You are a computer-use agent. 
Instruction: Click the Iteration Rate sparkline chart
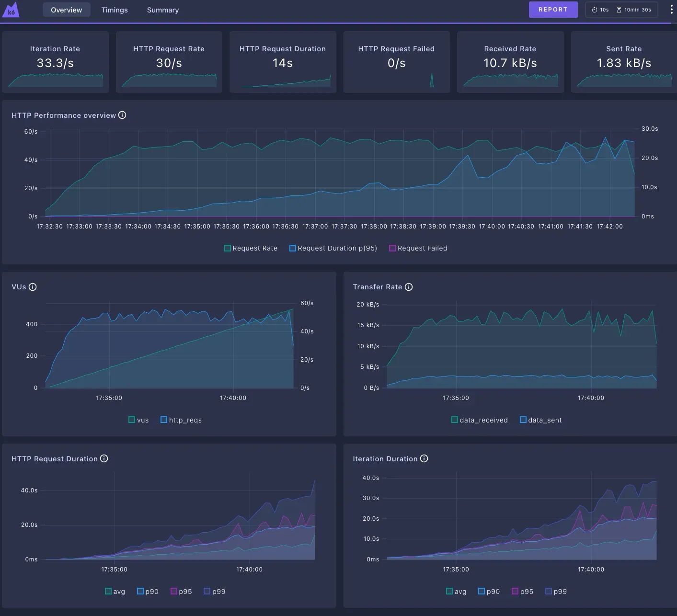(56, 80)
